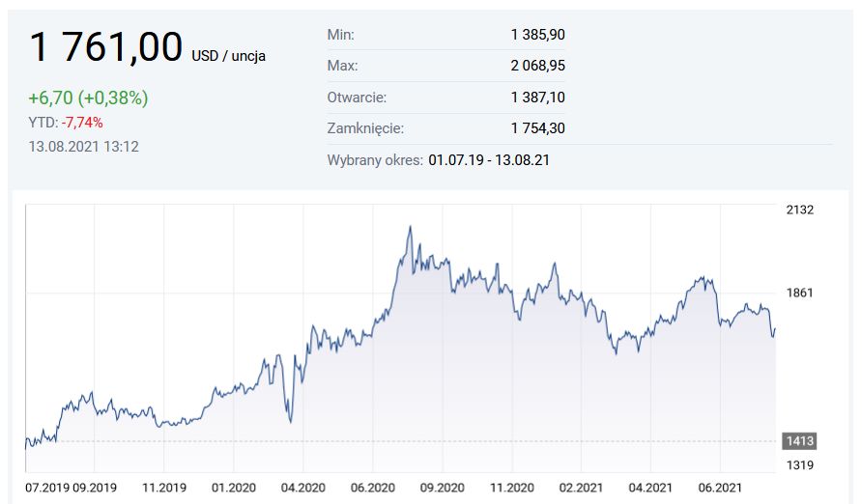Click the Zamknięcie value 1 754,30
Image resolution: width=862 pixels, height=504 pixels.
click(x=537, y=128)
